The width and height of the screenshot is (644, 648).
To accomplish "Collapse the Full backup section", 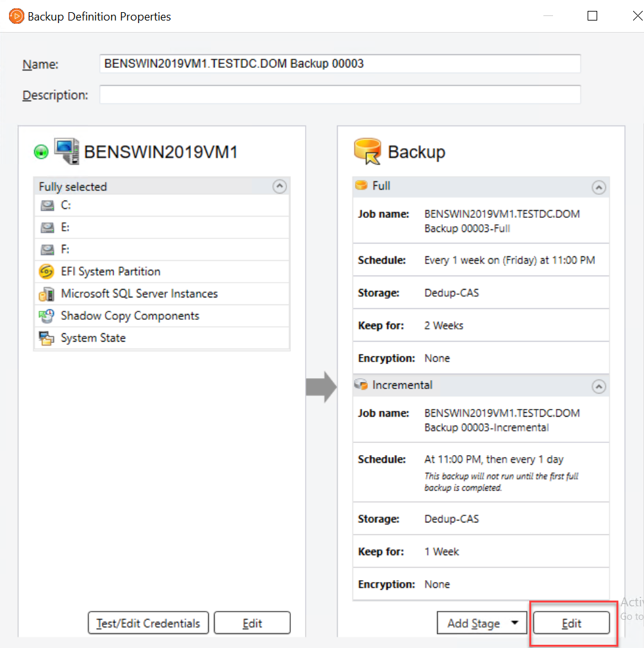I will tap(599, 187).
